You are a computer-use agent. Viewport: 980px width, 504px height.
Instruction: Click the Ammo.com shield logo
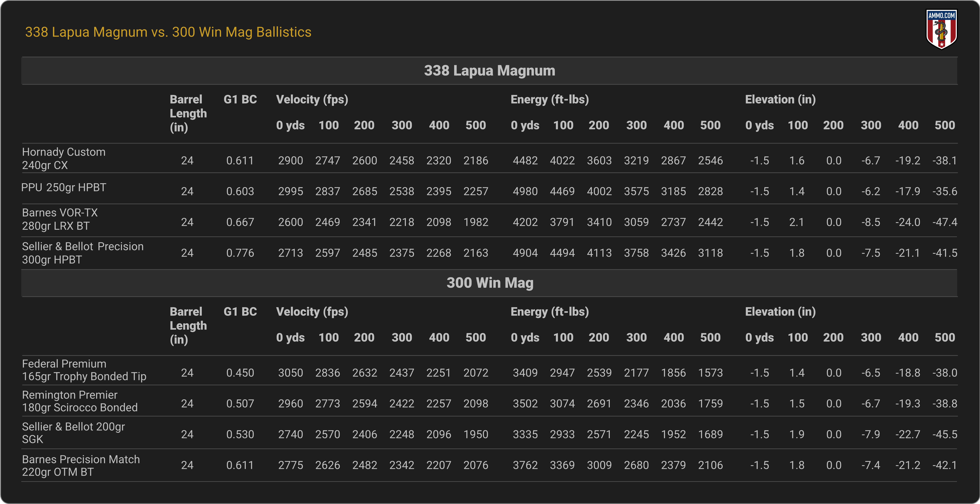pyautogui.click(x=941, y=29)
